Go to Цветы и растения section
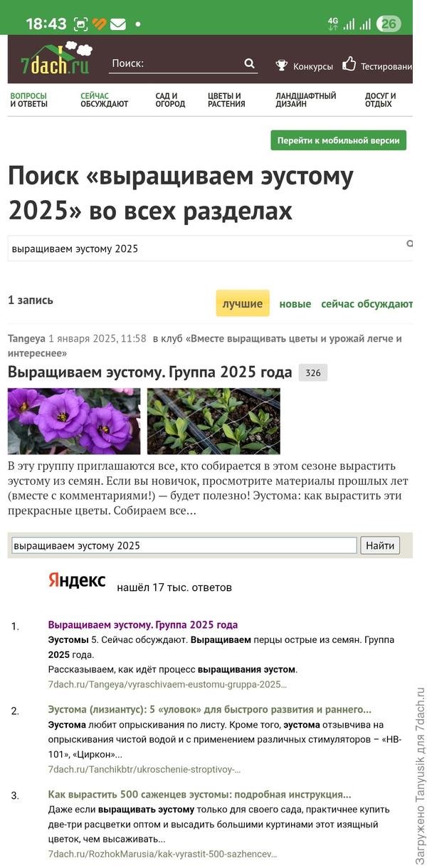427x868 pixels. click(226, 100)
